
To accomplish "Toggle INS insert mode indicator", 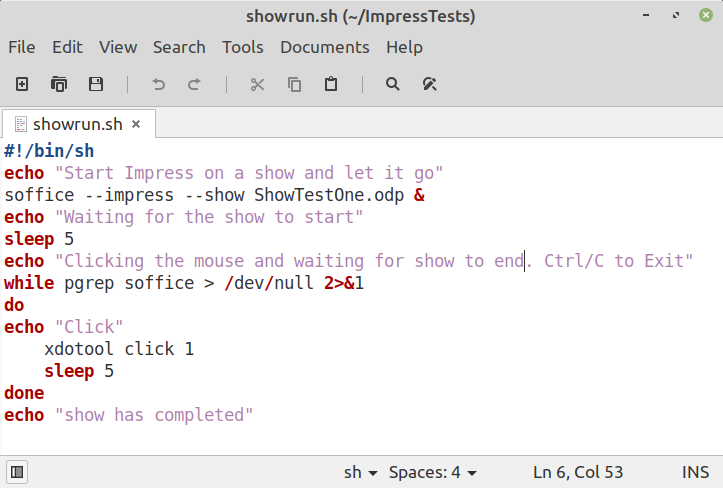I will tap(695, 472).
